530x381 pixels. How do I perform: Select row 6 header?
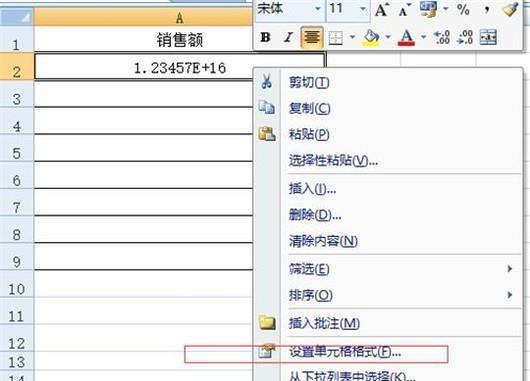[x=17, y=175]
